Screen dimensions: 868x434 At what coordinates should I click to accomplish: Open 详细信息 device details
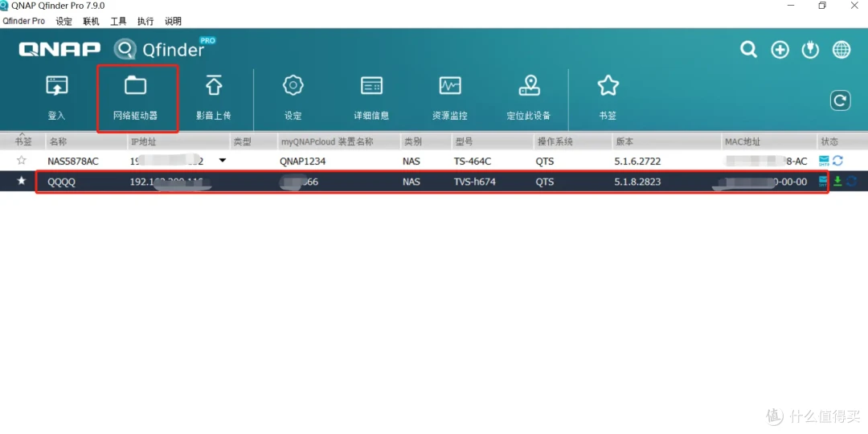[x=371, y=99]
